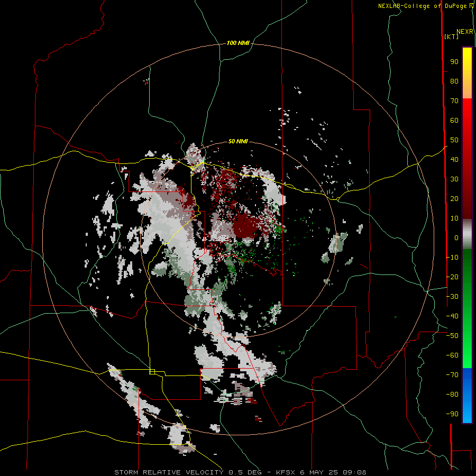Click the Storm Relative Velocity KFSX caption
Screen dimensions: 476x476
click(240, 472)
